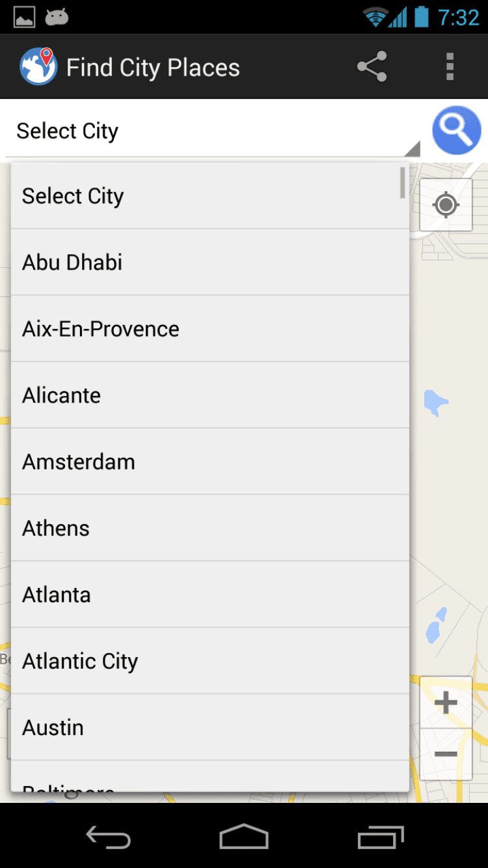Screen dimensions: 488x868
Task: Select Athens from the dropdown
Action: click(x=210, y=528)
